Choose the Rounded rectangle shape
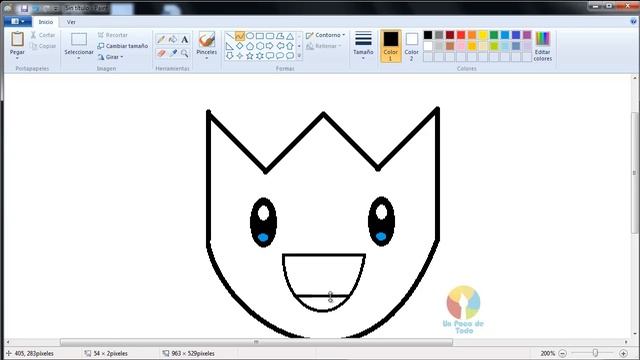The image size is (640, 360). click(x=270, y=36)
